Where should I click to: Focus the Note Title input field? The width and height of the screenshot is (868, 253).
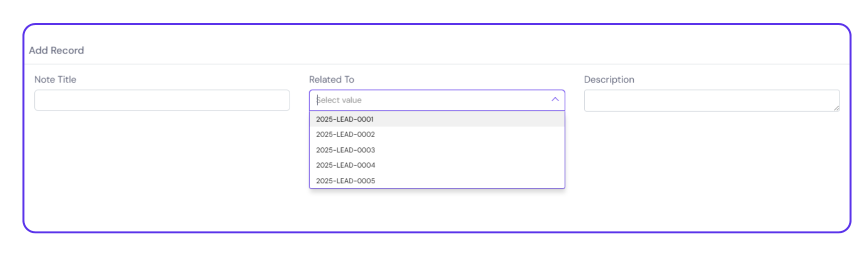tap(162, 100)
